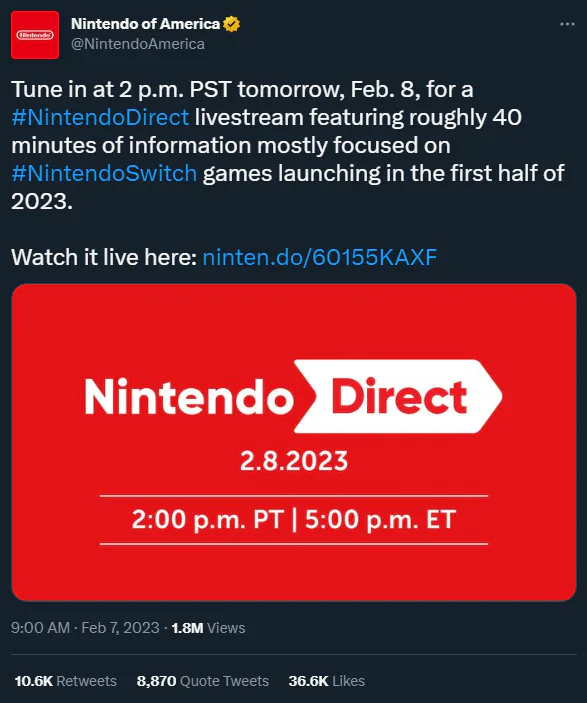Click the Nintendo of America display name
The image size is (587, 703).
tap(145, 24)
